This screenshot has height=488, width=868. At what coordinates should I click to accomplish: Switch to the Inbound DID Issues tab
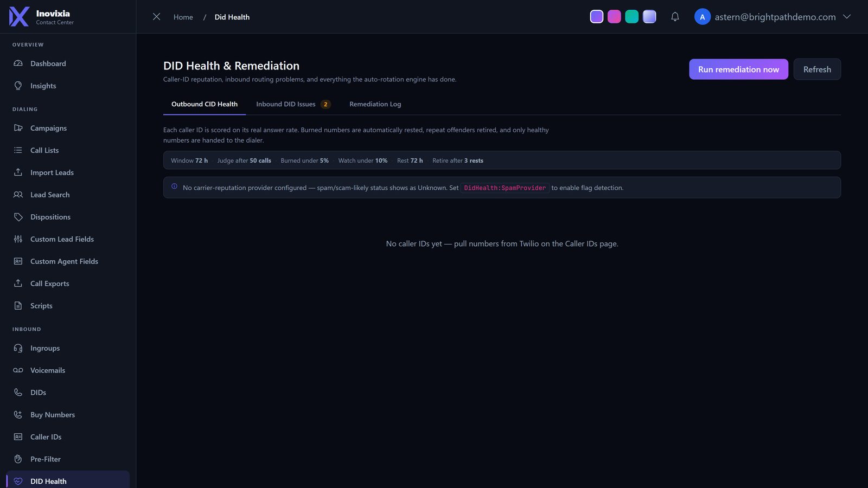293,104
